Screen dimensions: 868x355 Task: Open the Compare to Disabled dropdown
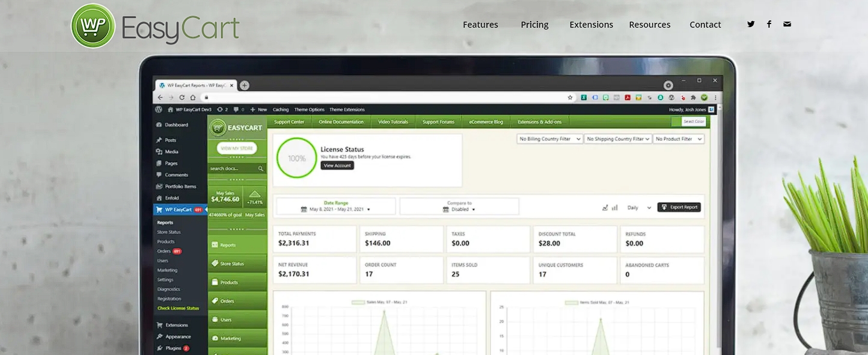[x=459, y=206]
